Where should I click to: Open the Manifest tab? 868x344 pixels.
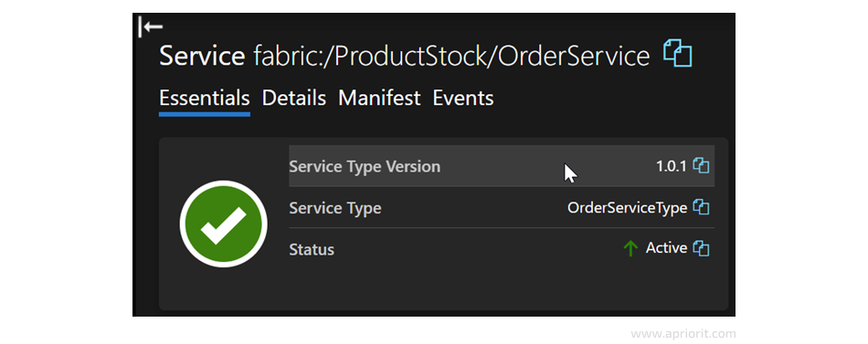(x=379, y=99)
